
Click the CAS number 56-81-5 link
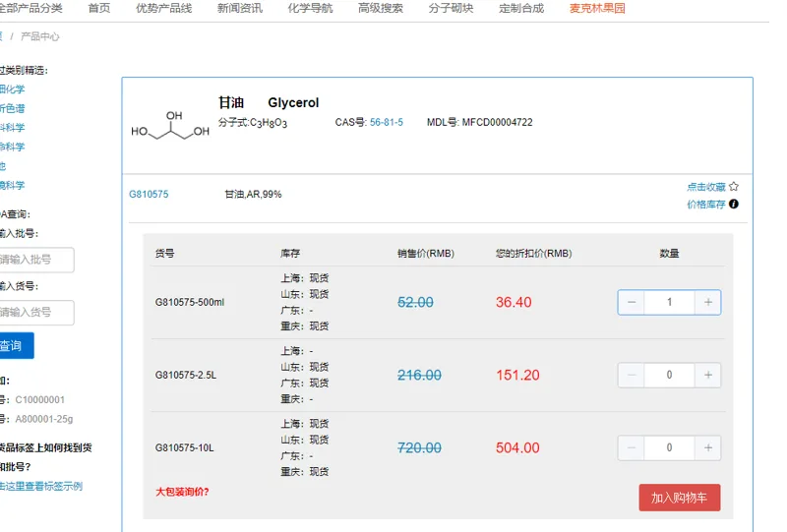click(387, 122)
